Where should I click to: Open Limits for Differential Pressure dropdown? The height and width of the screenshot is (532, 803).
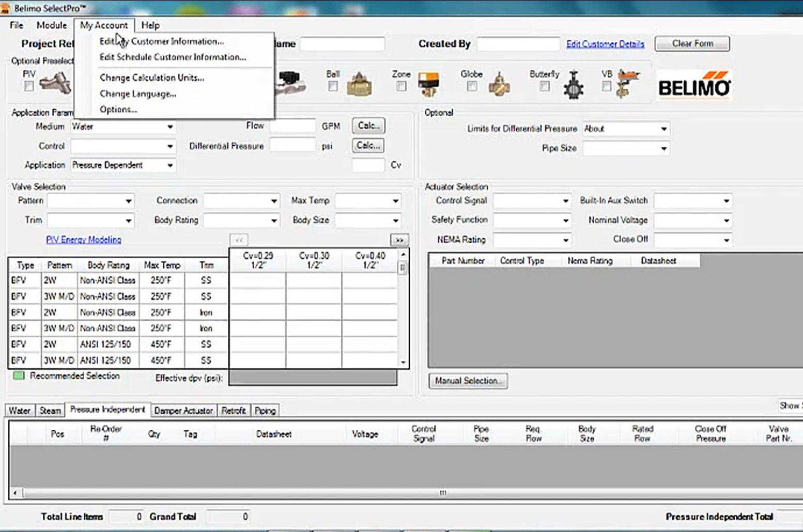coord(626,129)
